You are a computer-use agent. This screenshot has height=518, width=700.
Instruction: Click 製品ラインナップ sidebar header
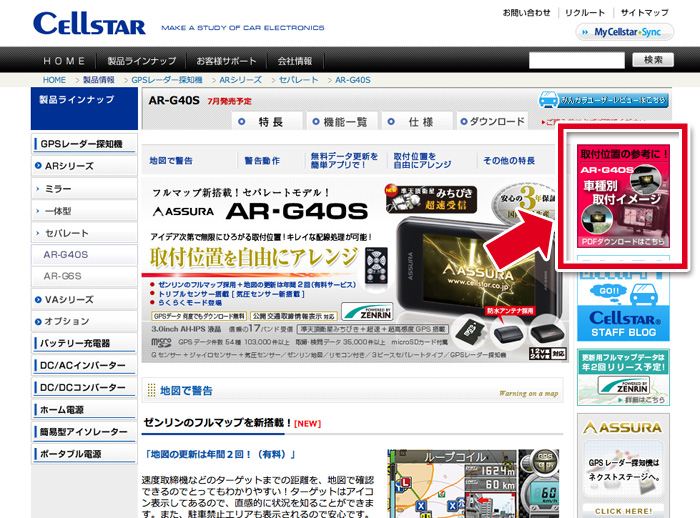click(84, 109)
